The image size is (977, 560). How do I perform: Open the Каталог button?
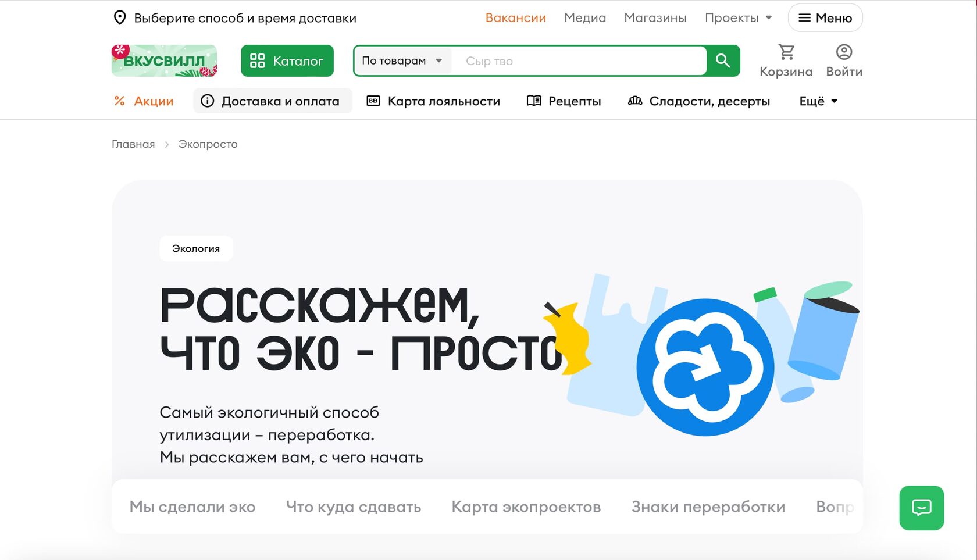287,60
